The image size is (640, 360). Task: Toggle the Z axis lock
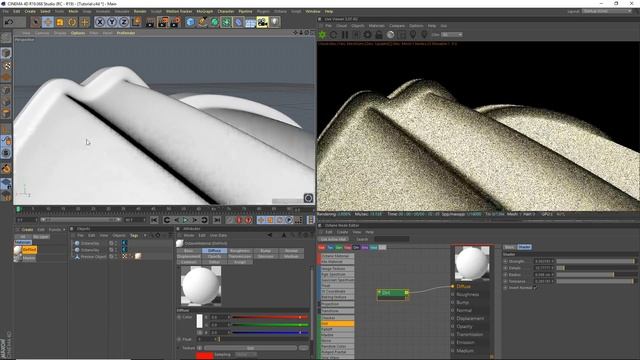124,22
